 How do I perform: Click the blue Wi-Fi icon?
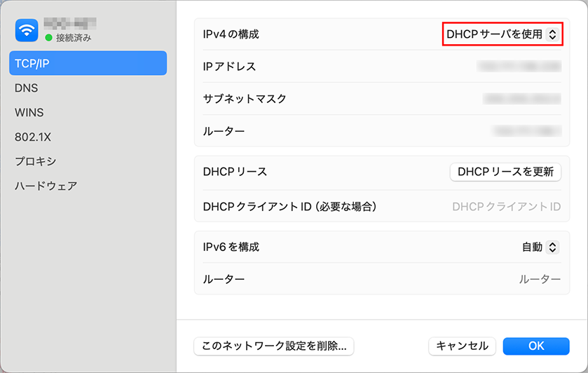click(28, 30)
